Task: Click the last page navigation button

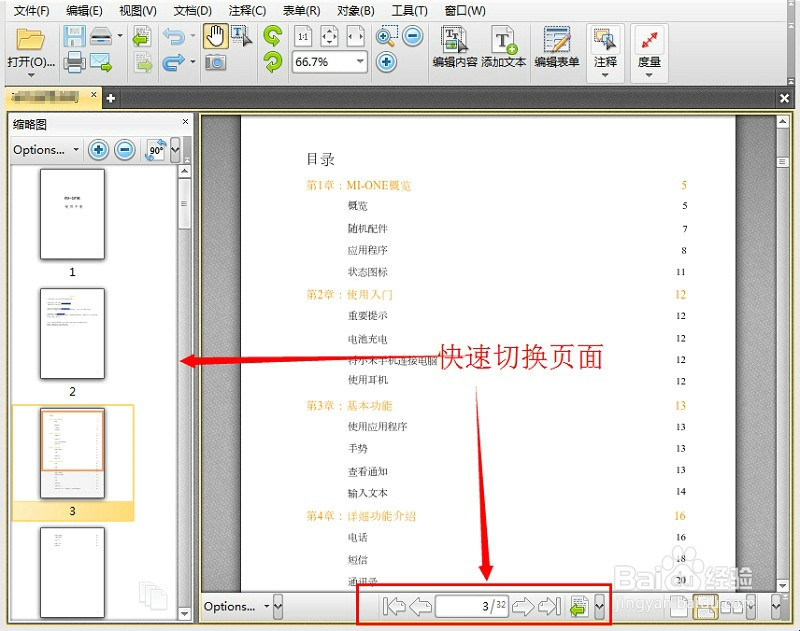Action: pos(547,606)
